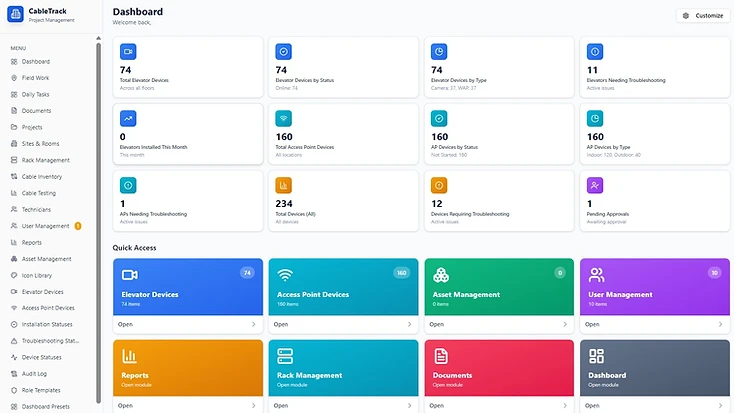Open Audit Log in sidebar
The width and height of the screenshot is (734, 413).
[x=34, y=374]
